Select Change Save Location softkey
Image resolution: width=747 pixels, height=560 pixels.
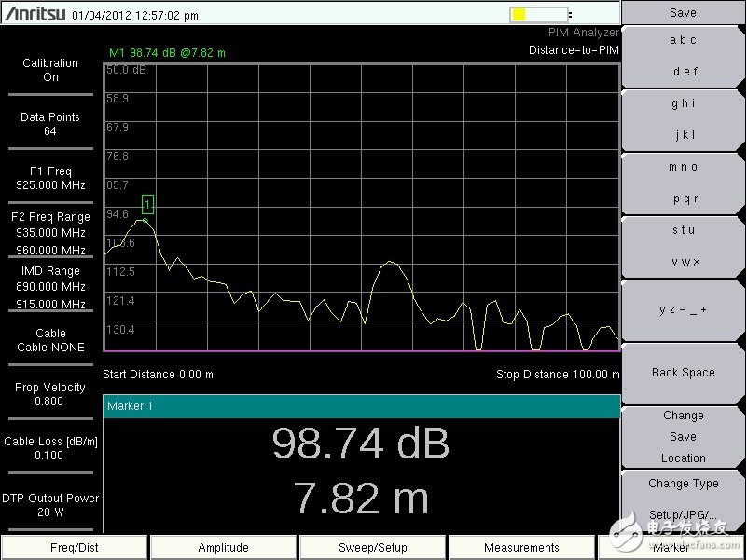pos(683,436)
